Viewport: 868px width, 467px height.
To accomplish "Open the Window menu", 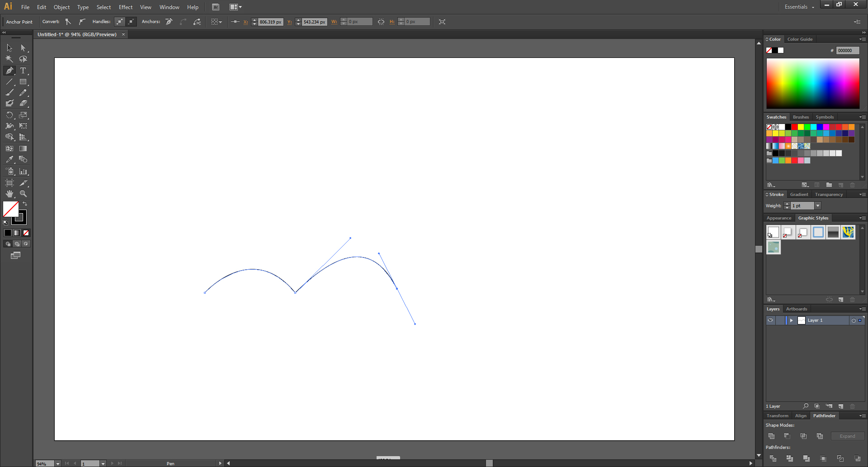I will click(169, 7).
